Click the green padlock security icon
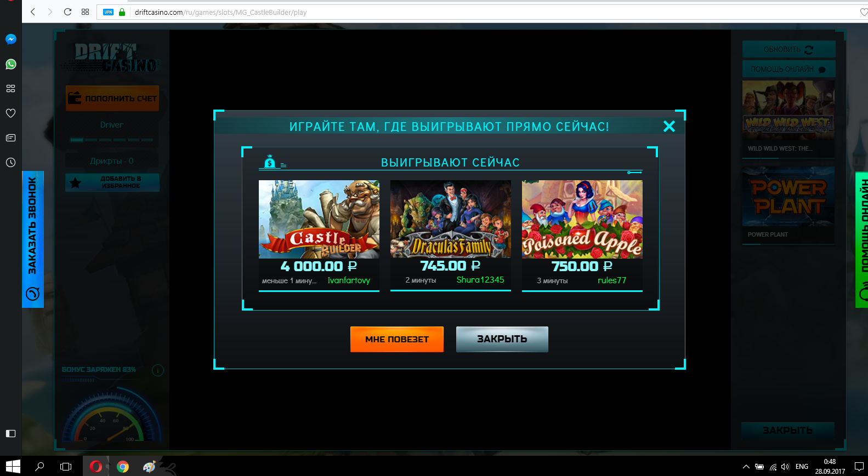Image resolution: width=868 pixels, height=476 pixels. (122, 12)
